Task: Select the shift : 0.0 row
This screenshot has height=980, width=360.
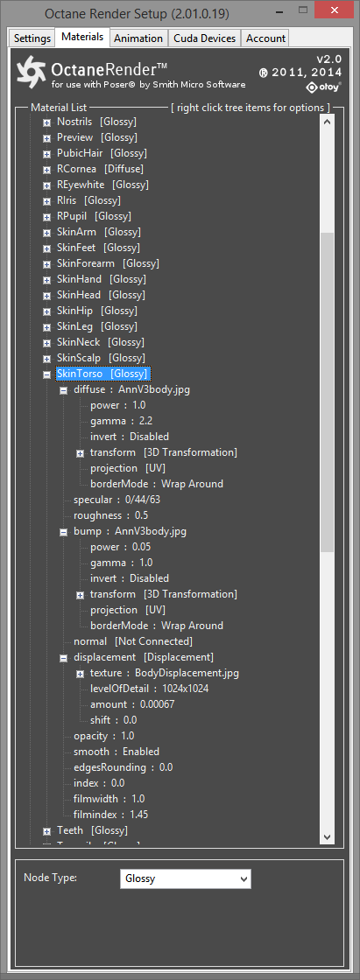Action: pos(113,720)
